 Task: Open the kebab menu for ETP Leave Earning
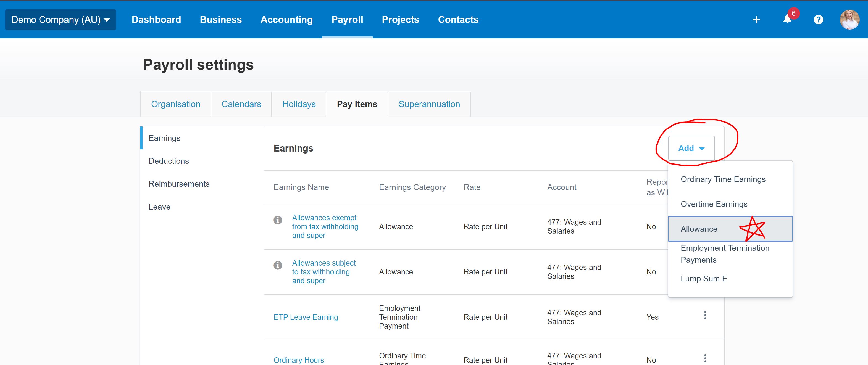point(705,315)
